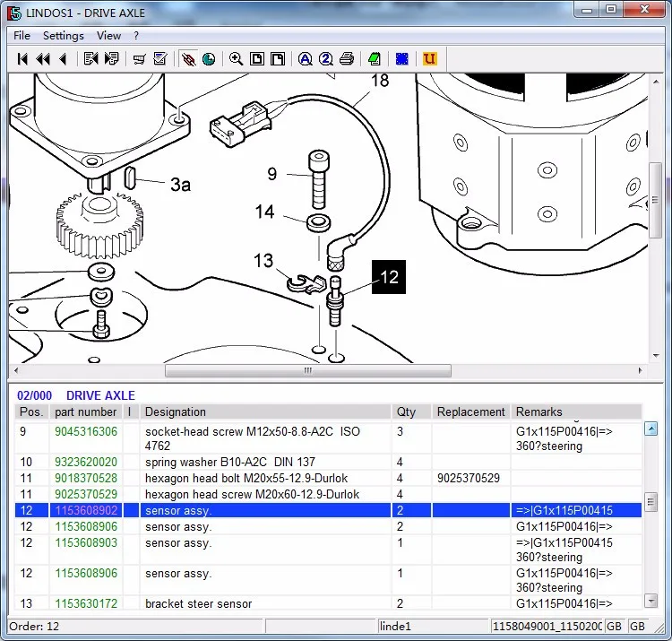672x641 pixels.
Task: Click 'Order: 12' status bar field
Action: (135, 627)
